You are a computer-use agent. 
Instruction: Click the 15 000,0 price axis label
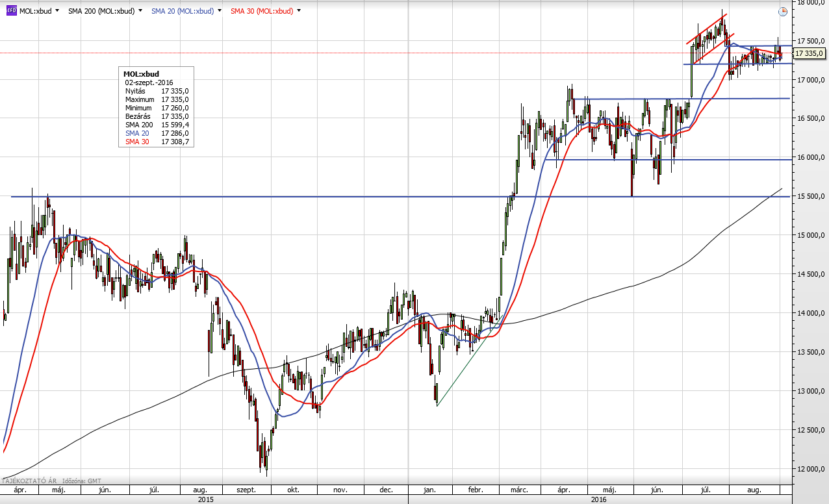(x=811, y=235)
